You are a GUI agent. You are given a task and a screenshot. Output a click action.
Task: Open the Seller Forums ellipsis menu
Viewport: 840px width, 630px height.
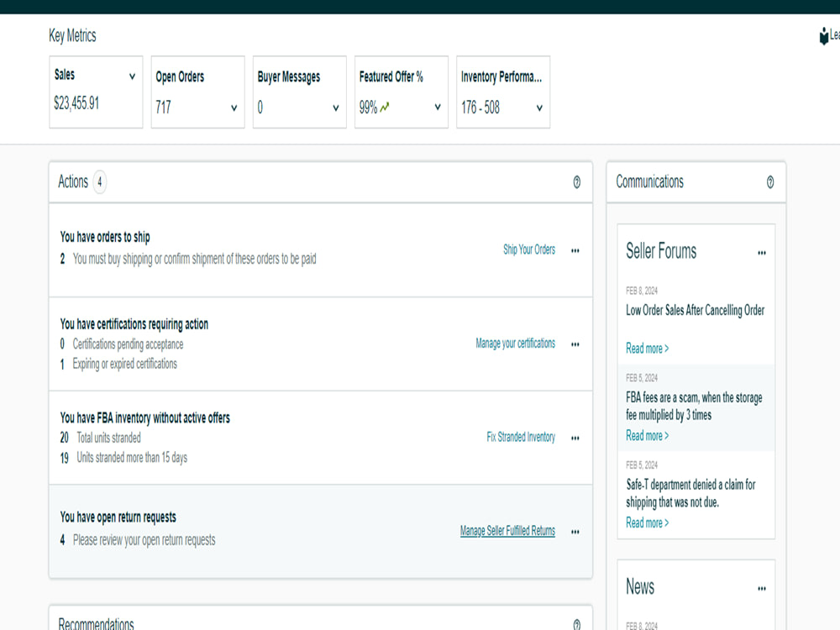[x=761, y=252]
